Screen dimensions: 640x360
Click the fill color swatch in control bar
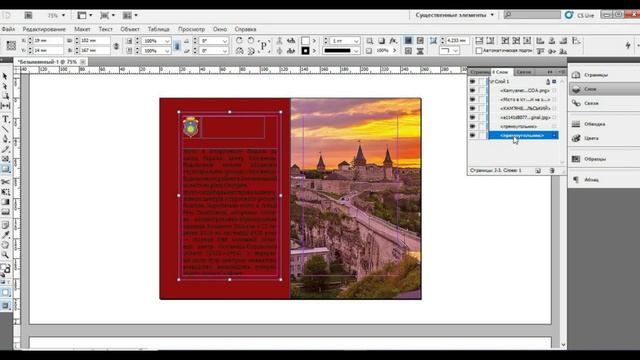pyautogui.click(x=305, y=41)
